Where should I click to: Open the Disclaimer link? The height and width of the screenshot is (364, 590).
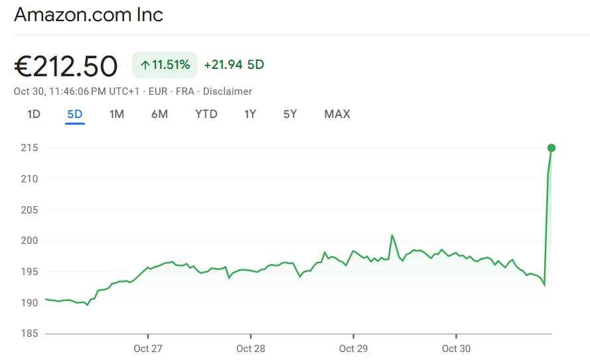coord(228,91)
